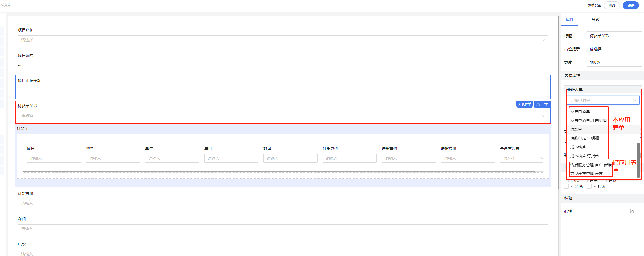Copy the 订货单关联 field
644x256 pixels.
pyautogui.click(x=537, y=104)
